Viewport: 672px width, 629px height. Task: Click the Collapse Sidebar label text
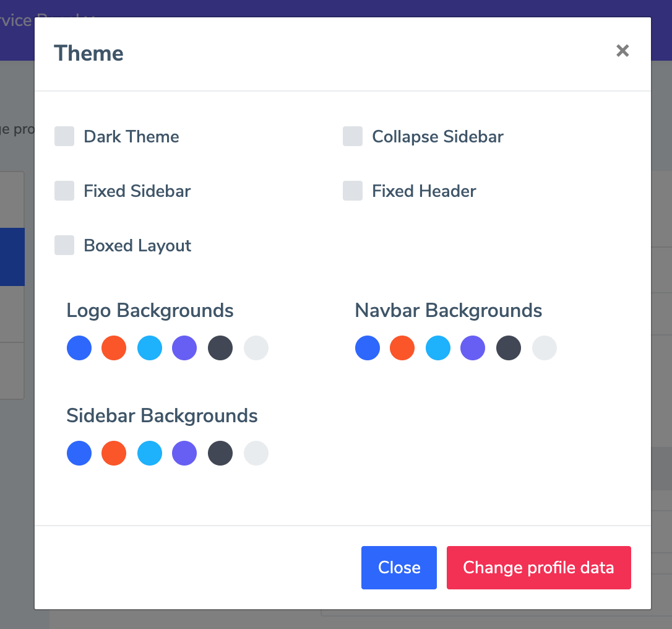coord(437,137)
